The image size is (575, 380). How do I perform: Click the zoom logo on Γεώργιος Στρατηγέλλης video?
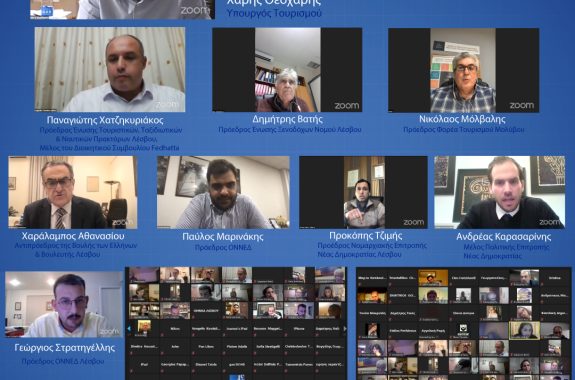coord(109,332)
